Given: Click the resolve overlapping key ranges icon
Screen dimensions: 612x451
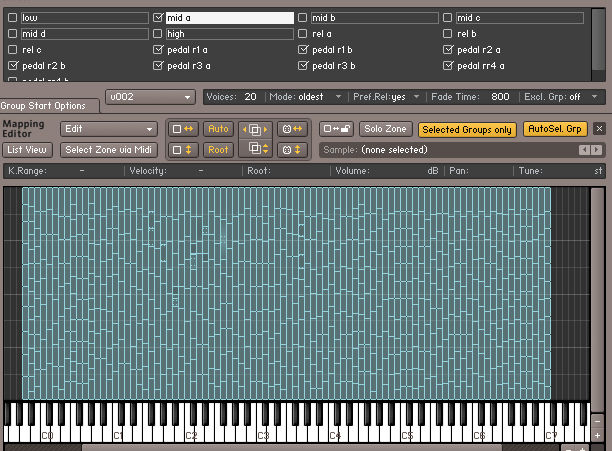Looking at the screenshot, I should click(255, 130).
